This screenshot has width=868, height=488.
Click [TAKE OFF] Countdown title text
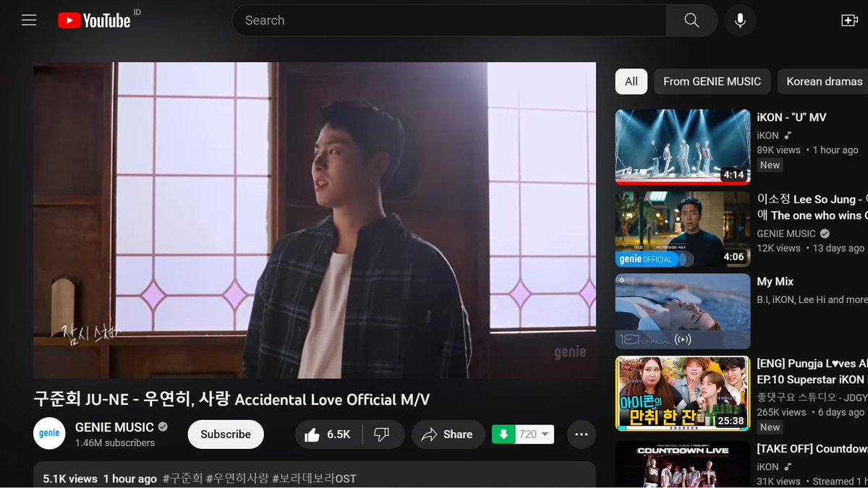(812, 449)
